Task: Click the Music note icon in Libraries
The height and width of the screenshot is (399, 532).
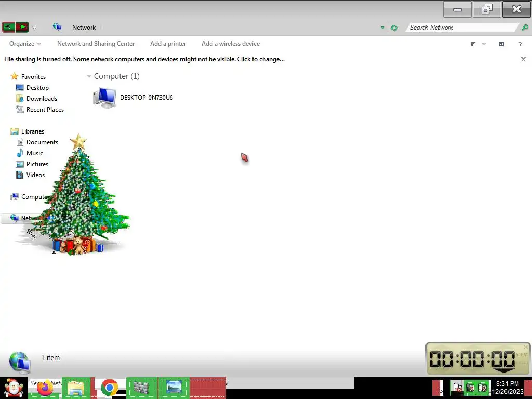Action: click(20, 153)
